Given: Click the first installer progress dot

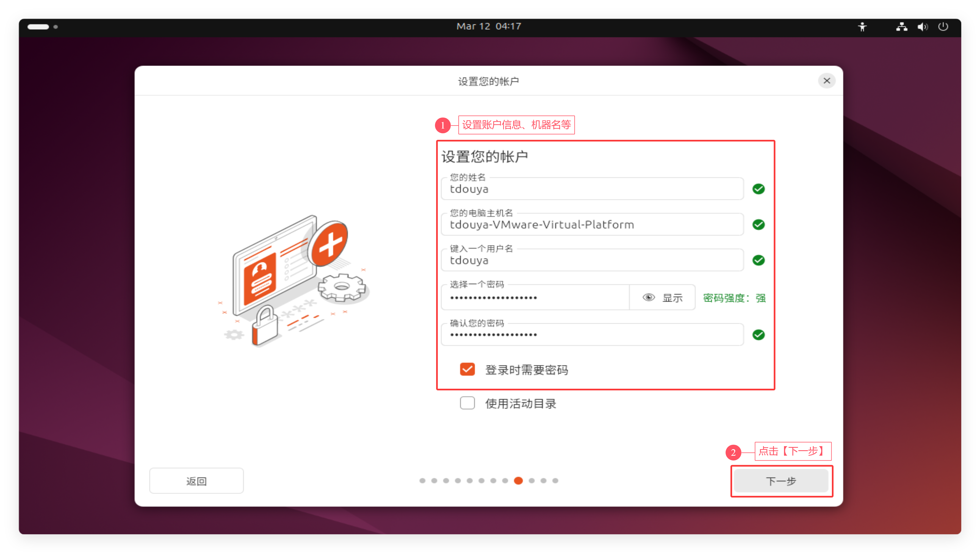Looking at the screenshot, I should tap(422, 481).
